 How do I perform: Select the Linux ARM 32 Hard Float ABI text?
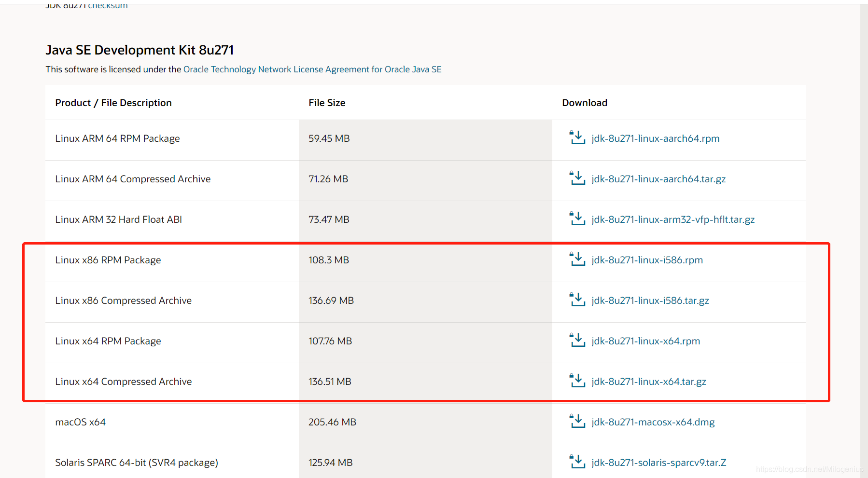coord(118,219)
